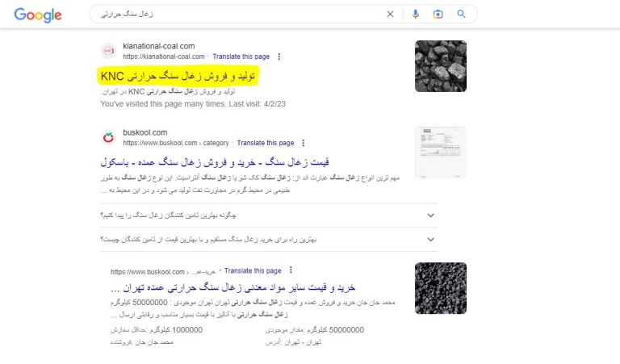Screen dimensions: 620x364
Task: Open search by image camera icon
Action: (x=438, y=15)
